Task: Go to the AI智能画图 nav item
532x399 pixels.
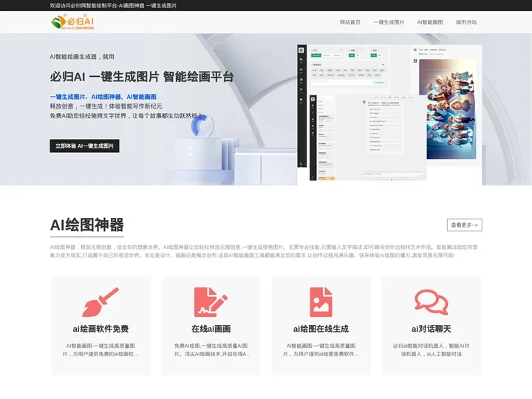Action: pos(430,22)
